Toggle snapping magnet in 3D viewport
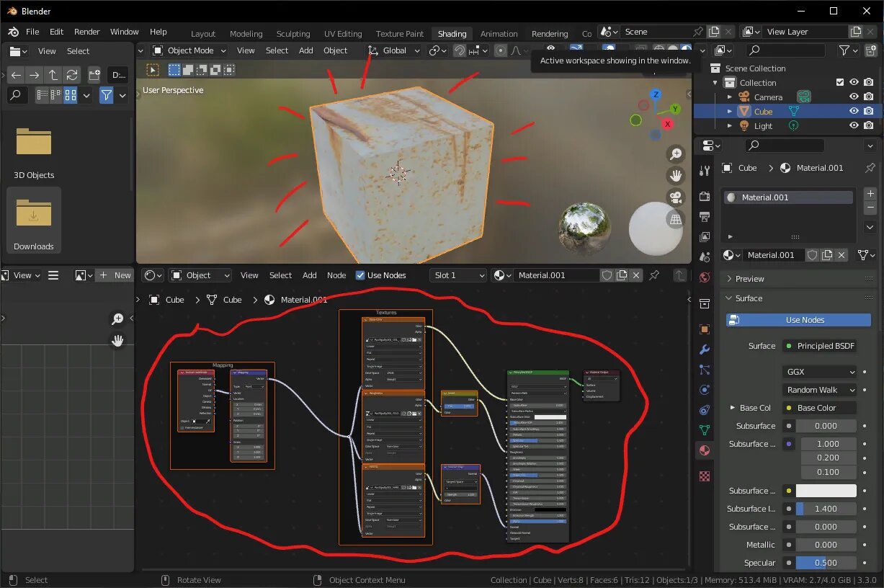The image size is (884, 588). [459, 50]
